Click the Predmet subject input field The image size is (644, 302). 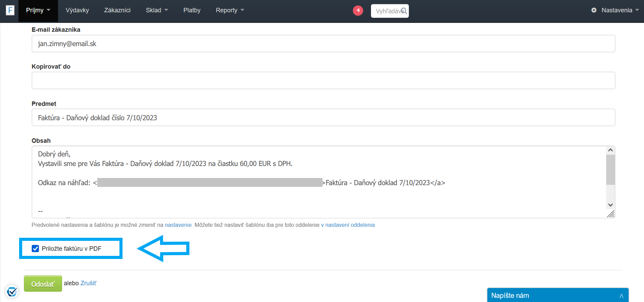[323, 118]
